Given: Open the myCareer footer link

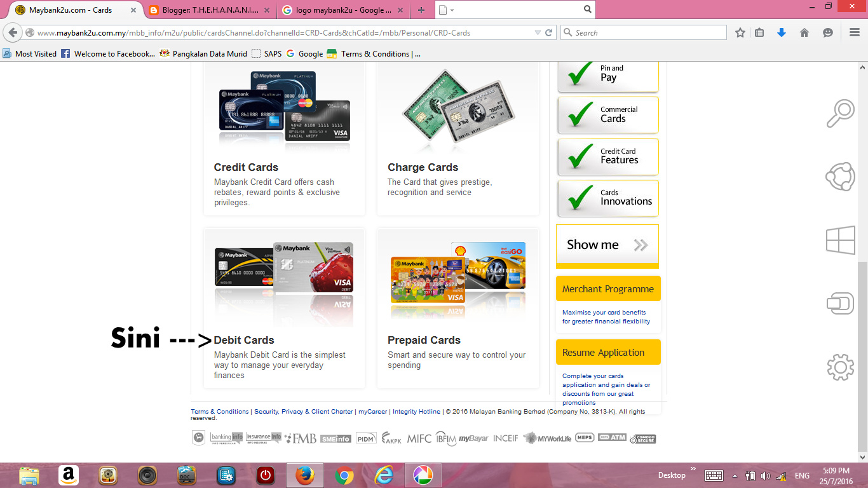Looking at the screenshot, I should (x=372, y=412).
